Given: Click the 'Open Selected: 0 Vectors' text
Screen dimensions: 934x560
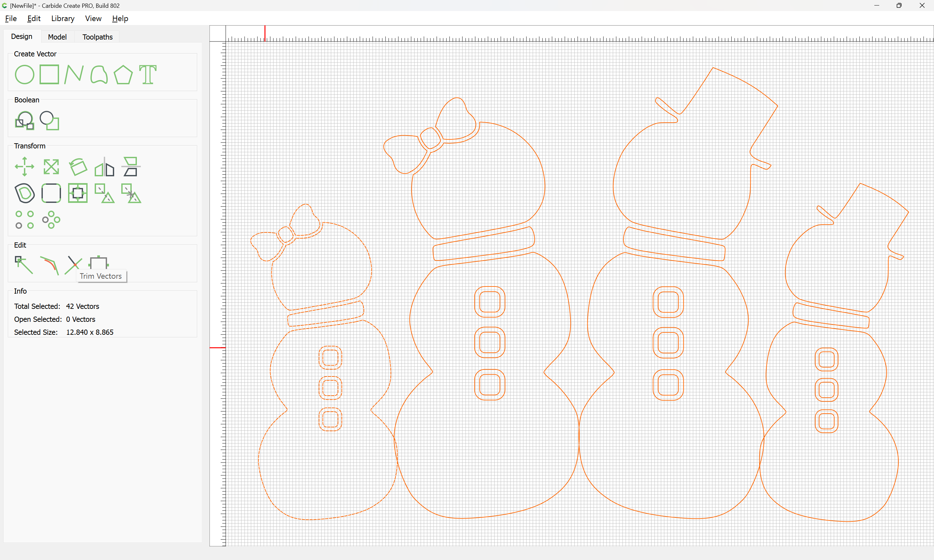Looking at the screenshot, I should (x=55, y=319).
